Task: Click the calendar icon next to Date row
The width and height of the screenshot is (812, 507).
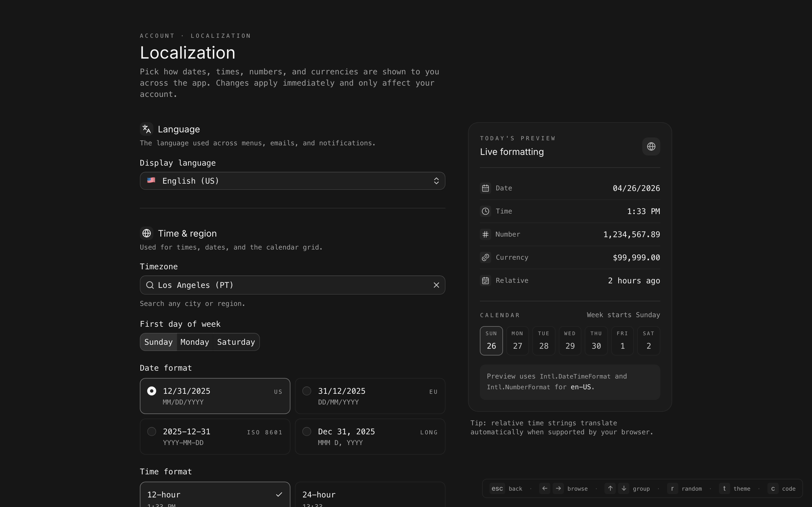Action: (485, 188)
